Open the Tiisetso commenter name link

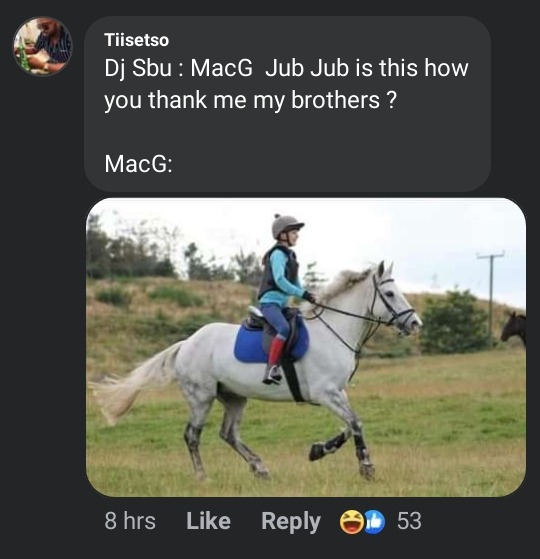point(137,40)
